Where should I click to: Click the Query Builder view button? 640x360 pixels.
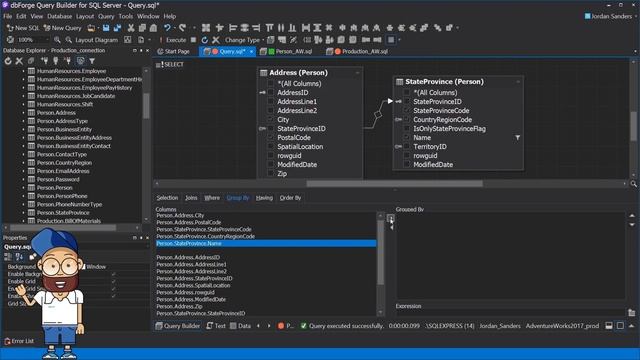[x=178, y=326]
